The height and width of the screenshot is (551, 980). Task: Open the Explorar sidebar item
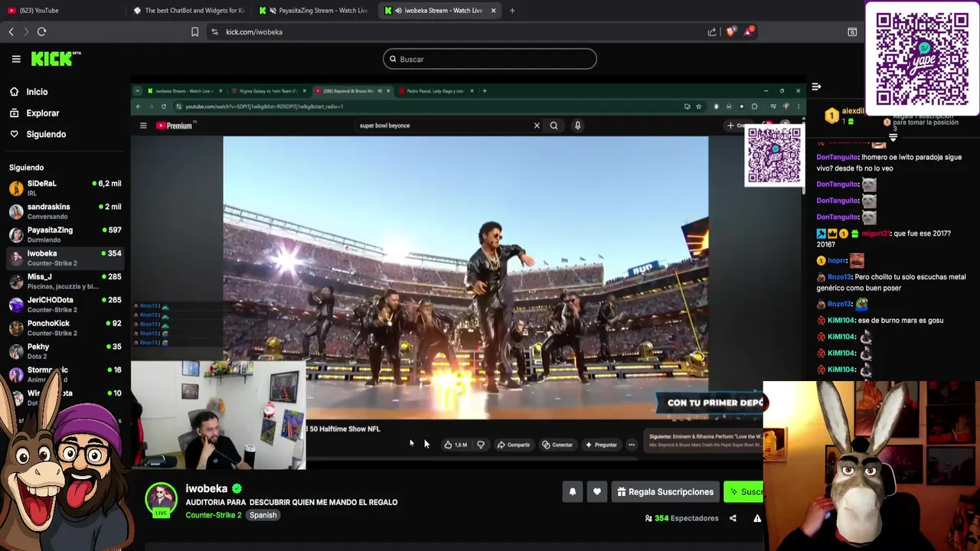(x=43, y=113)
